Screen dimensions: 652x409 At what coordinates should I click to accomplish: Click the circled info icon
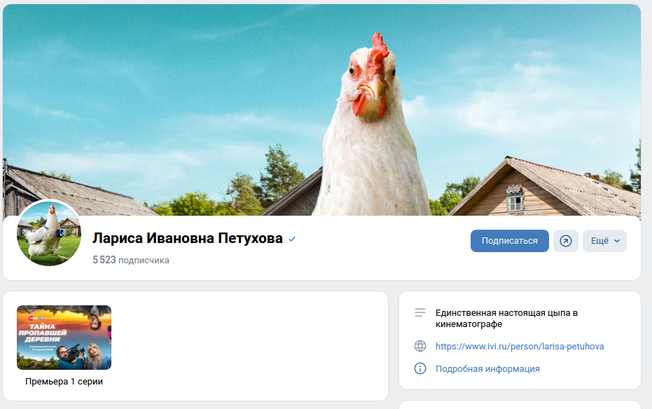420,368
